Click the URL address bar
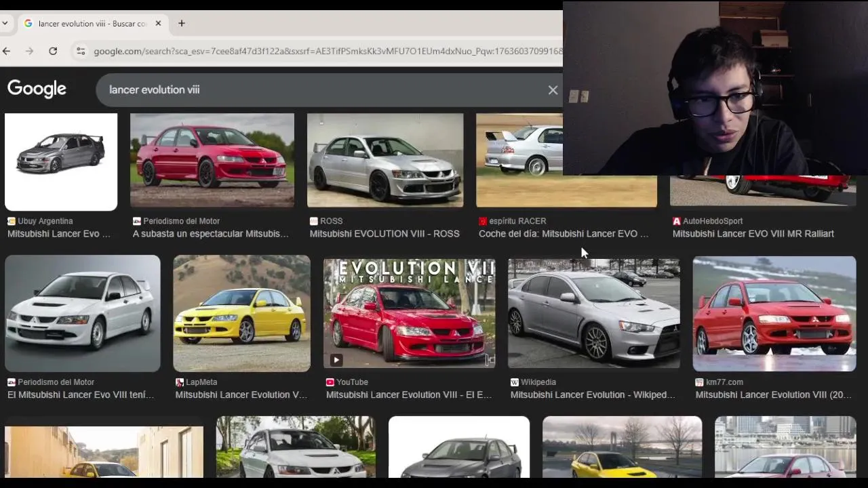This screenshot has width=868, height=488. coord(328,51)
